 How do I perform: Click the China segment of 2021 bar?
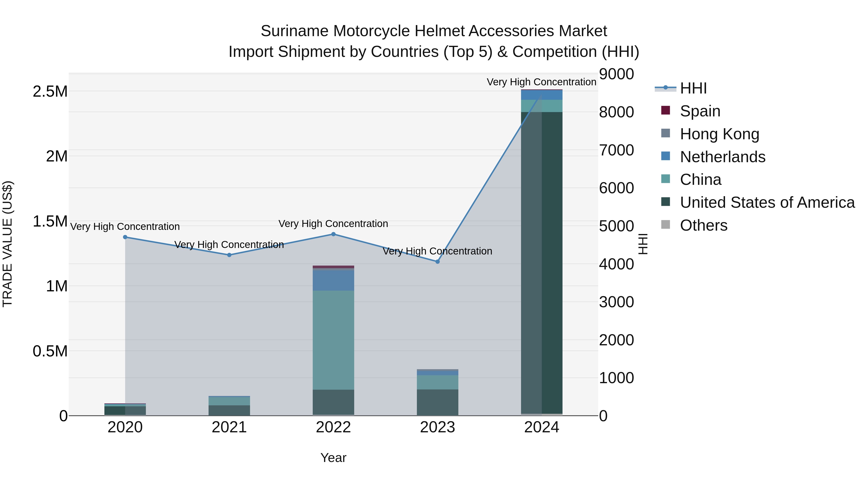tap(229, 401)
